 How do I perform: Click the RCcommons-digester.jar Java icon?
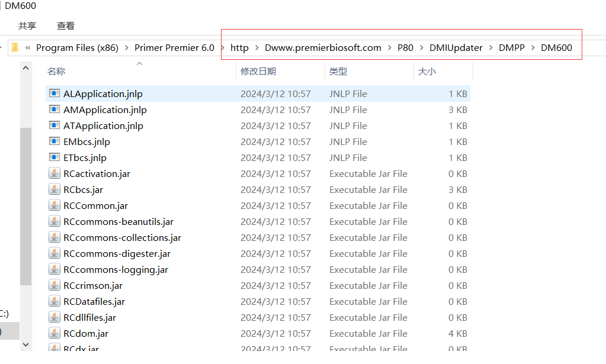[54, 253]
